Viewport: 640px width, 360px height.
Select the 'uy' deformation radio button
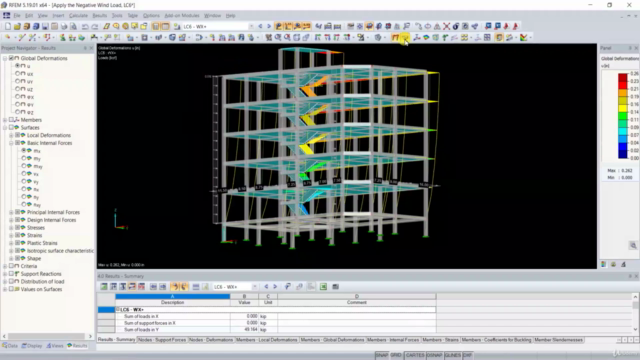click(18, 81)
